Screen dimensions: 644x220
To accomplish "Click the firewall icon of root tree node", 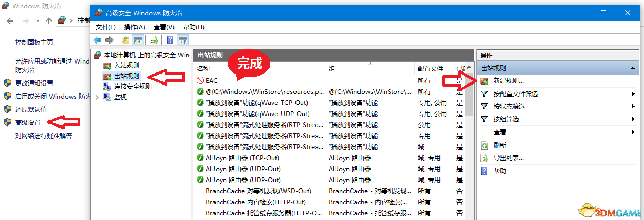I will (98, 55).
